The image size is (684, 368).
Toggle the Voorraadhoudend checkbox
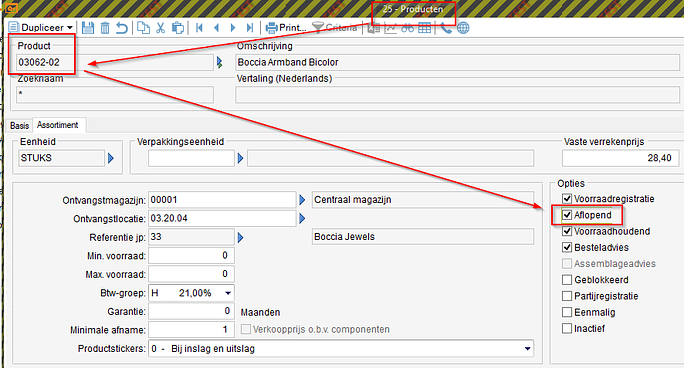coord(567,231)
